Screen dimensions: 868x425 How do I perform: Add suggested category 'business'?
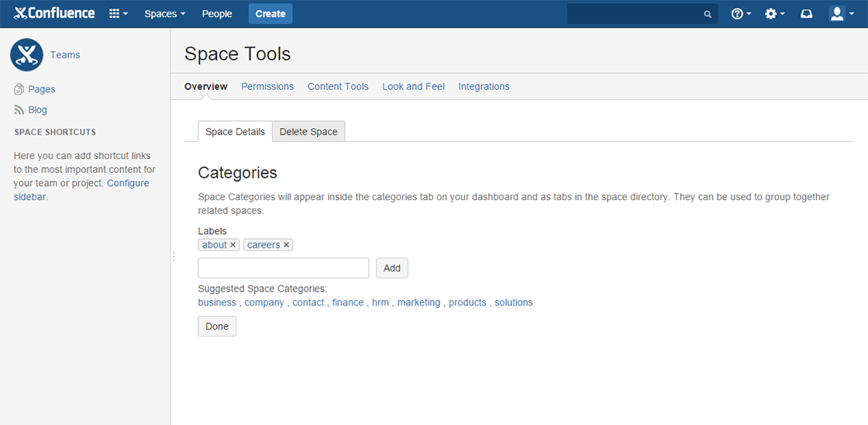(217, 302)
